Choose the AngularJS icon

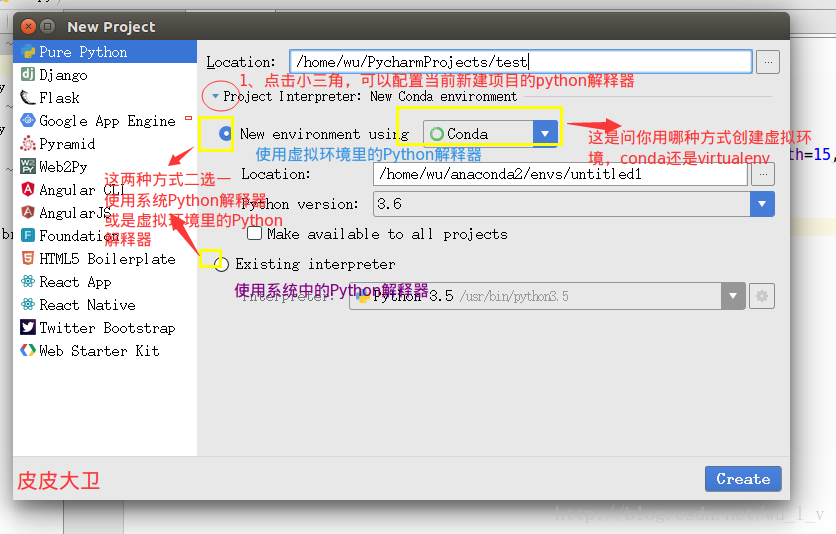coord(28,212)
